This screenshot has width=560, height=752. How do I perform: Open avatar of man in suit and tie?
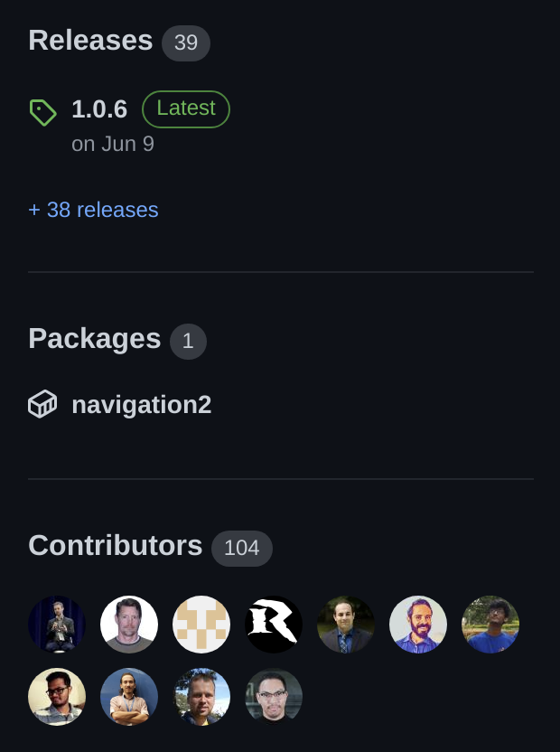click(346, 625)
